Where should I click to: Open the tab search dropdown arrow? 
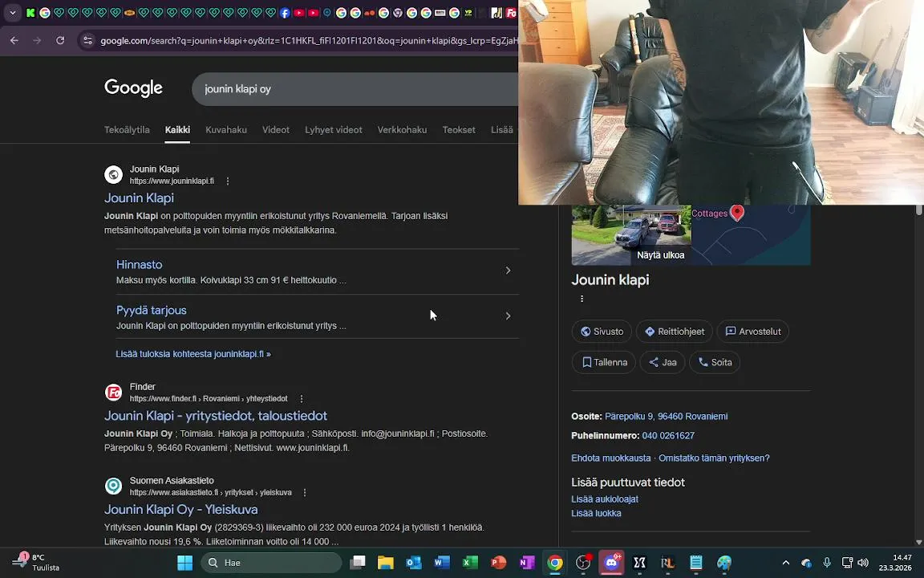pyautogui.click(x=12, y=12)
